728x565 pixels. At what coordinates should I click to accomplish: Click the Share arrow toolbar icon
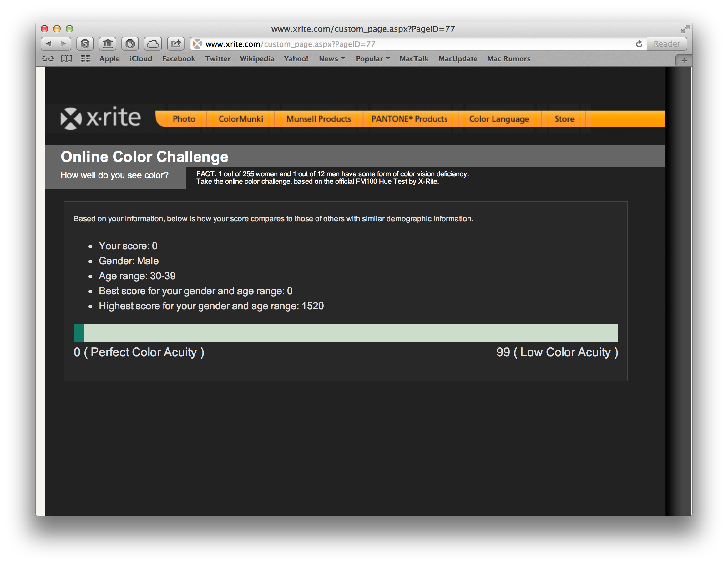[176, 44]
